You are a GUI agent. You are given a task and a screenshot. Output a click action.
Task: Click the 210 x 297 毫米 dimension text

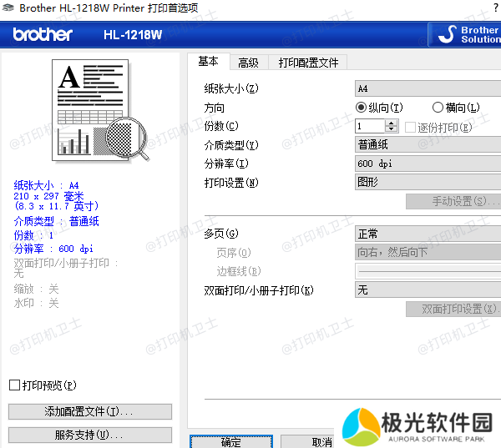48,196
